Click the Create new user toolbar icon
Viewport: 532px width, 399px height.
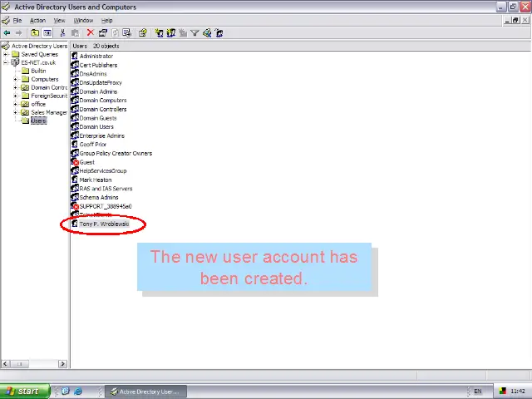(160, 33)
